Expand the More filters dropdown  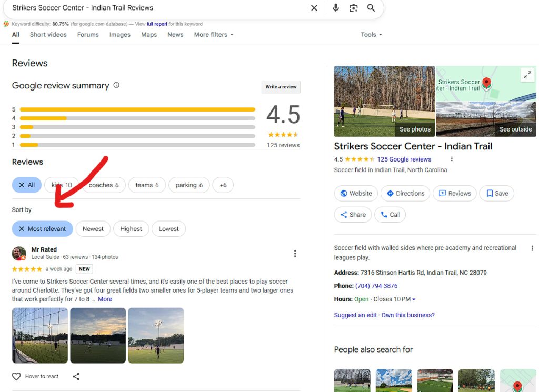pos(214,35)
